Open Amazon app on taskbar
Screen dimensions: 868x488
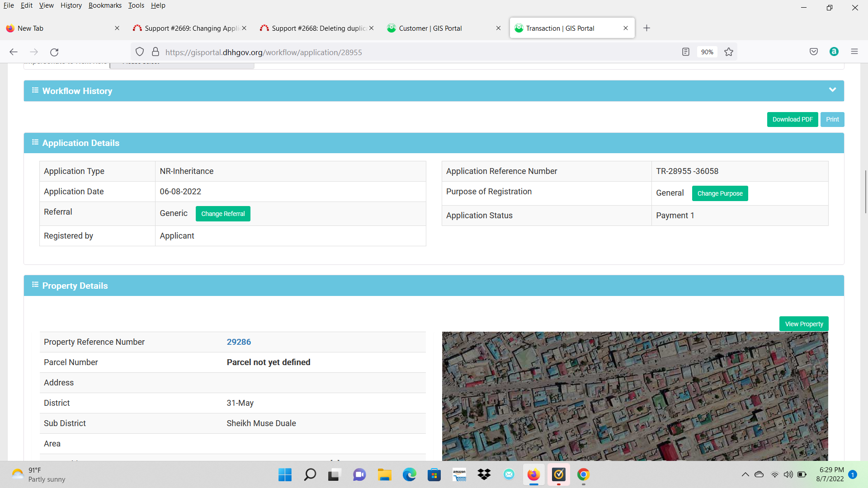[459, 474]
